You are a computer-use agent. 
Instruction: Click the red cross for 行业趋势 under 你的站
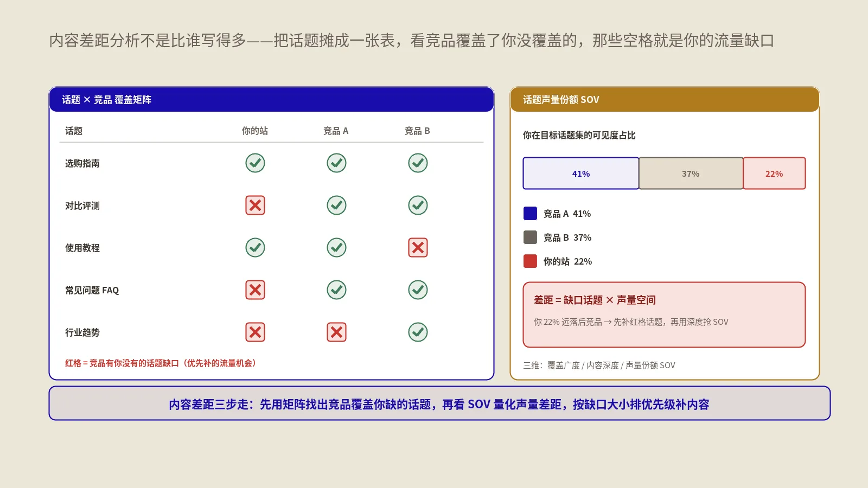click(255, 332)
